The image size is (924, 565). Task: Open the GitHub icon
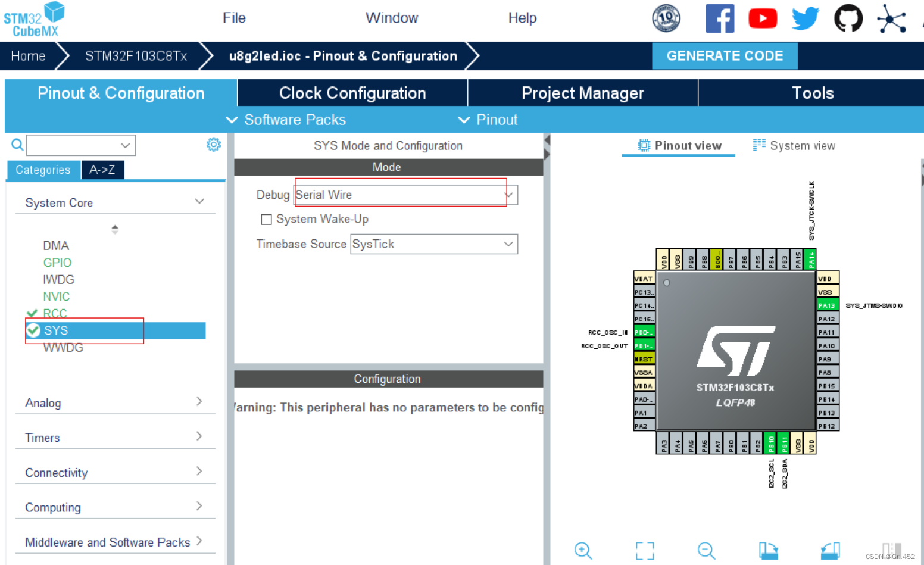pos(848,18)
